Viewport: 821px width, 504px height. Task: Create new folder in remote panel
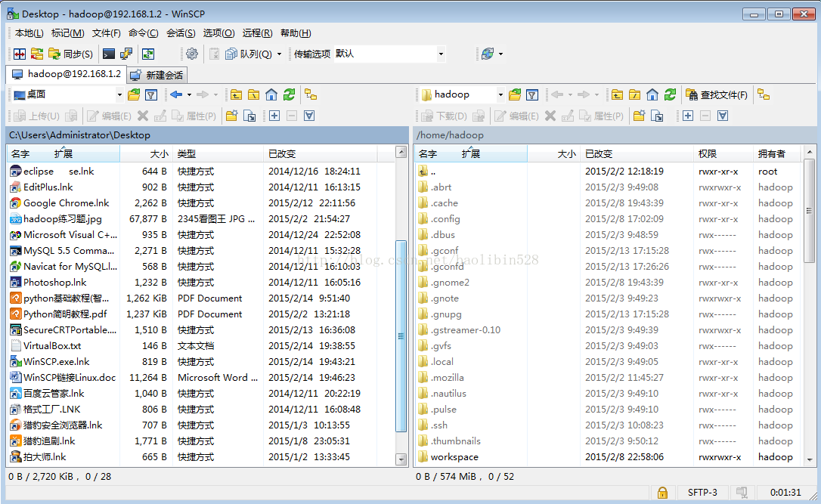tap(640, 116)
